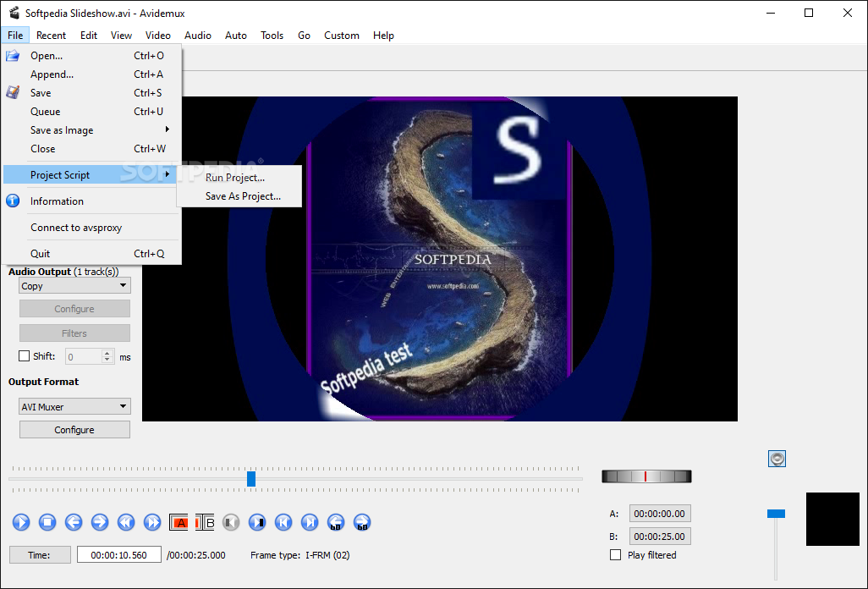Click the audio Filters button
The image size is (868, 589).
click(x=74, y=333)
